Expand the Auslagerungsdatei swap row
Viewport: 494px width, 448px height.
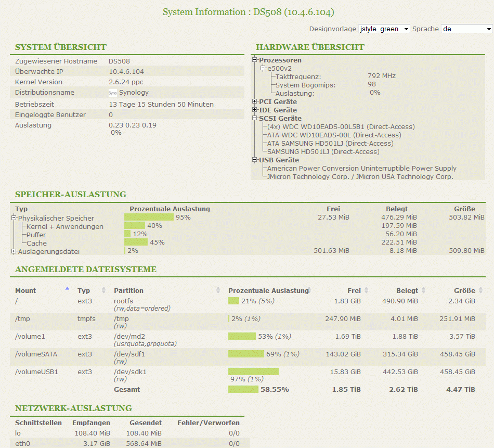[x=14, y=251]
